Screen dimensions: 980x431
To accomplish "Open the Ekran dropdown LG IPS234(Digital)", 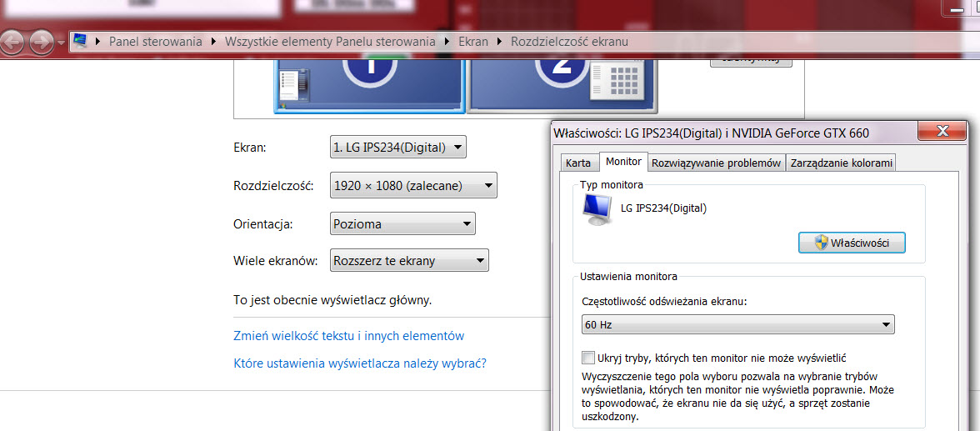I will click(x=397, y=148).
